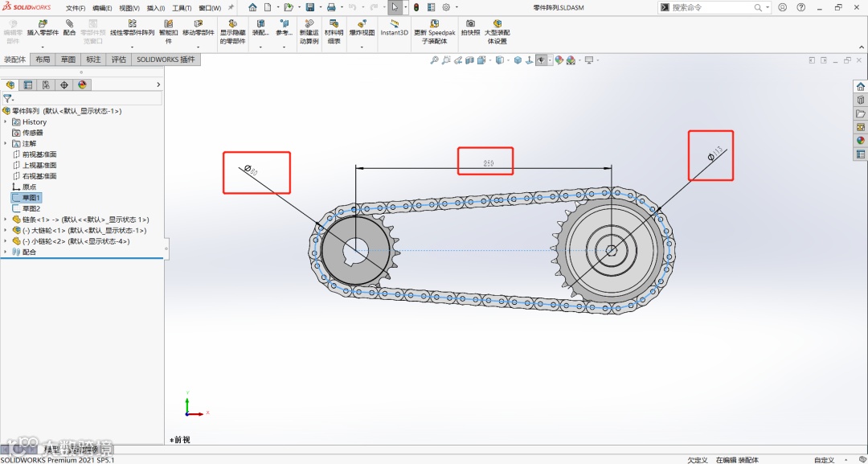
Task: Click 更新 Speedpak 子装配体 tool
Action: click(x=435, y=32)
